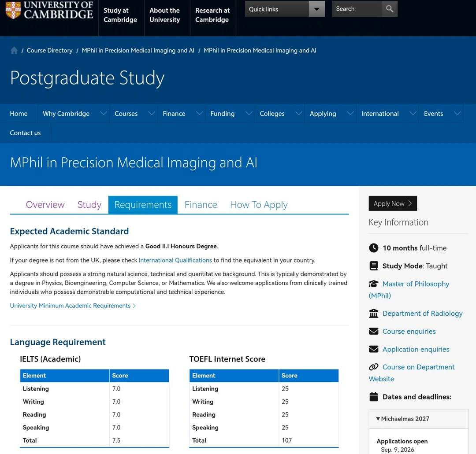Open the Quick links dropdown arrow
This screenshot has width=476, height=454.
click(316, 9)
